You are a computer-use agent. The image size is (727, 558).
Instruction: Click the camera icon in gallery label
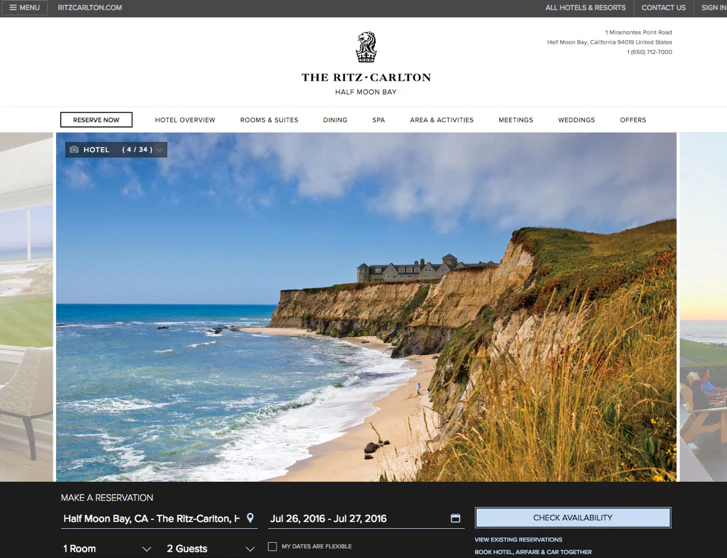point(74,149)
